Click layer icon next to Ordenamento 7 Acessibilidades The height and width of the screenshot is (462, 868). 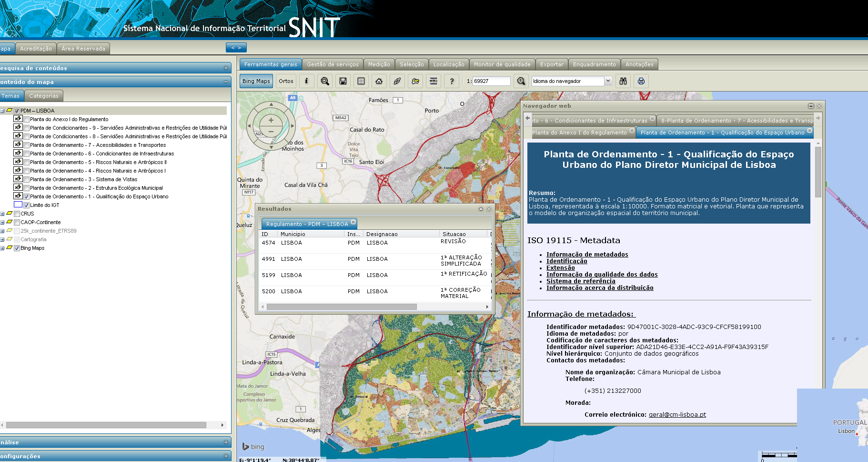click(18, 144)
